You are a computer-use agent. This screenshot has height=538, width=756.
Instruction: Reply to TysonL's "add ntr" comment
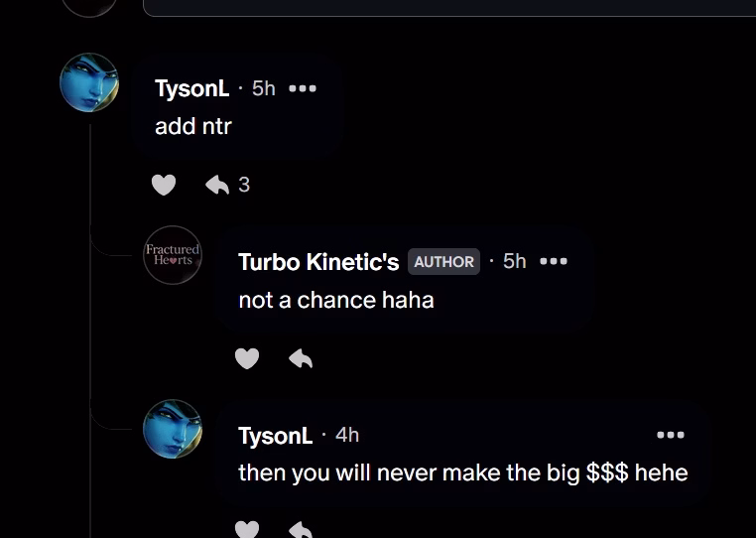tap(217, 185)
